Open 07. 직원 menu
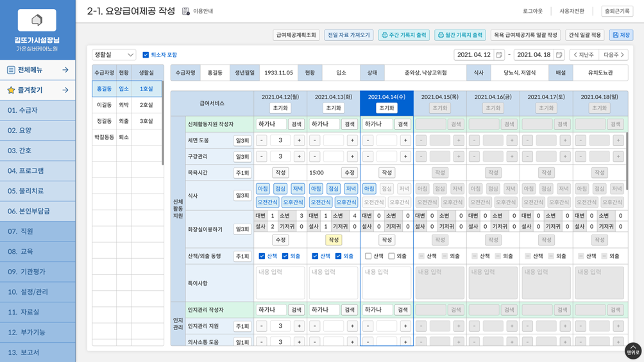Screen dimensions: 644x362 pos(38,231)
